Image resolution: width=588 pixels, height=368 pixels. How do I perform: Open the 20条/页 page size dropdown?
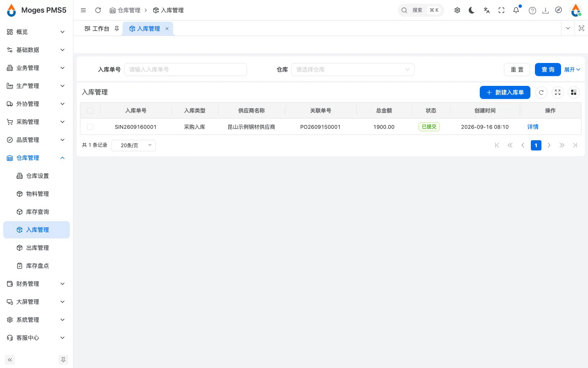(134, 145)
